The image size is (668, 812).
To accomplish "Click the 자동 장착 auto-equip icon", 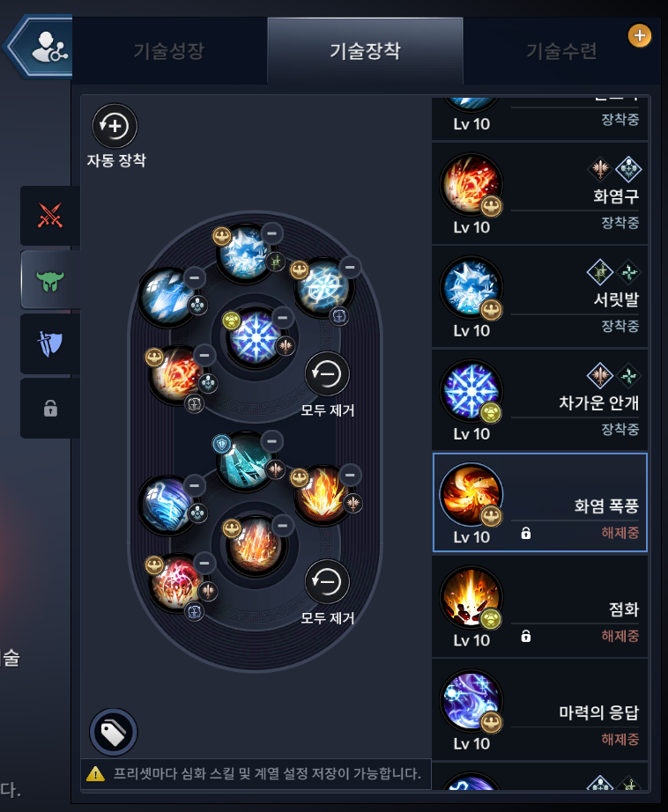I will tap(115, 126).
